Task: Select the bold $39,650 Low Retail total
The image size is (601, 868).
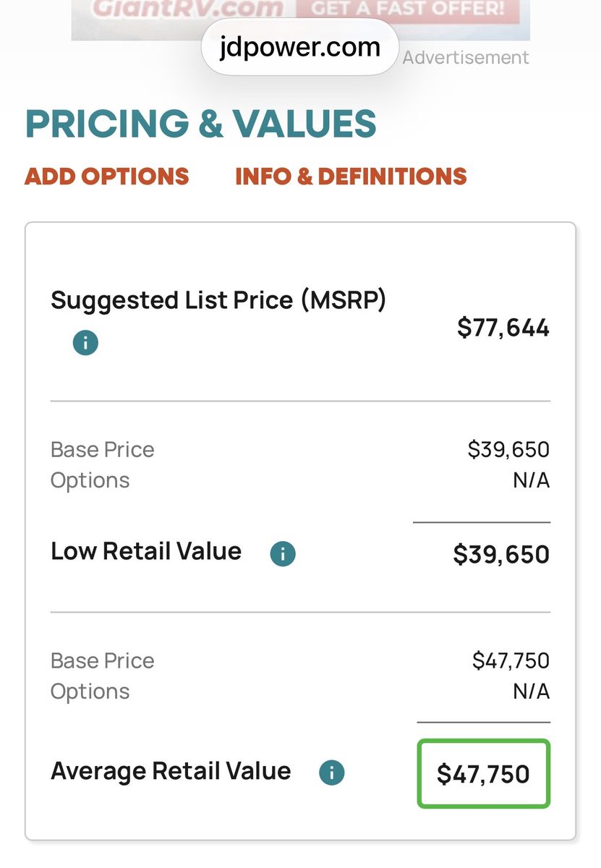Action: 501,555
